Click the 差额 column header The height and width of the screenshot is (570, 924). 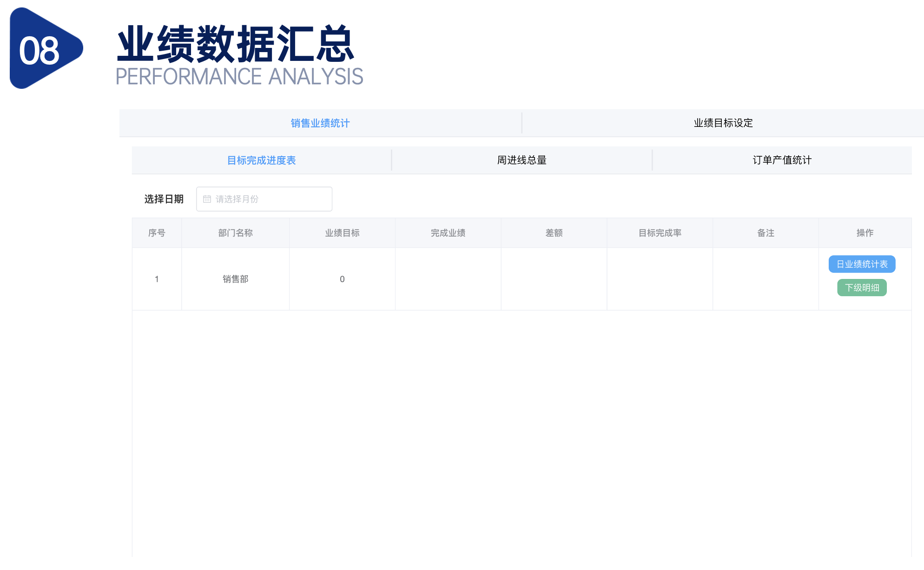tap(554, 233)
